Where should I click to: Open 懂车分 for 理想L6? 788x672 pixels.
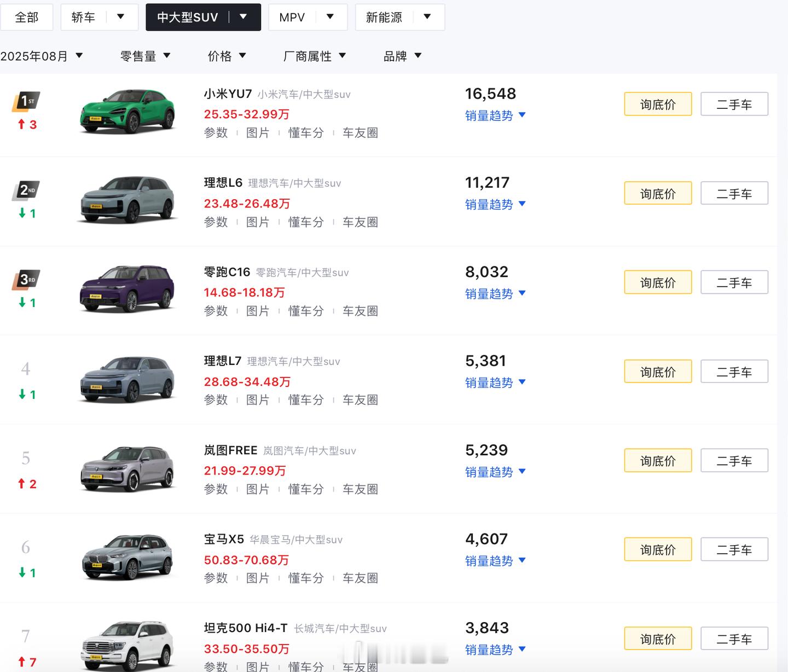[x=306, y=222]
